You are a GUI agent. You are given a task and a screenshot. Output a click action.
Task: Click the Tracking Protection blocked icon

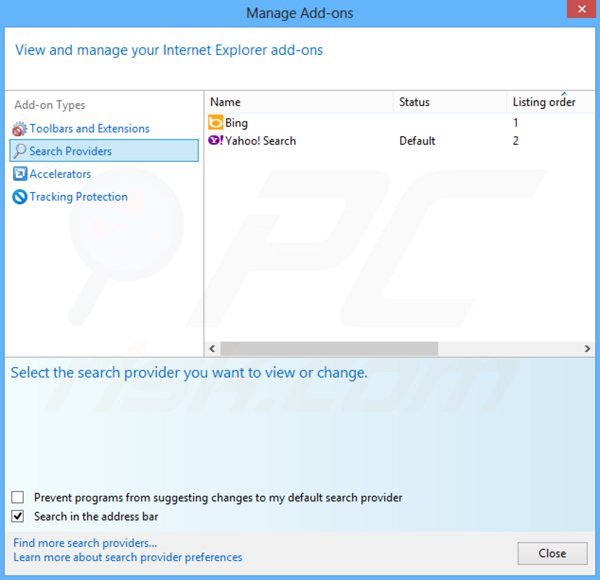tap(20, 197)
